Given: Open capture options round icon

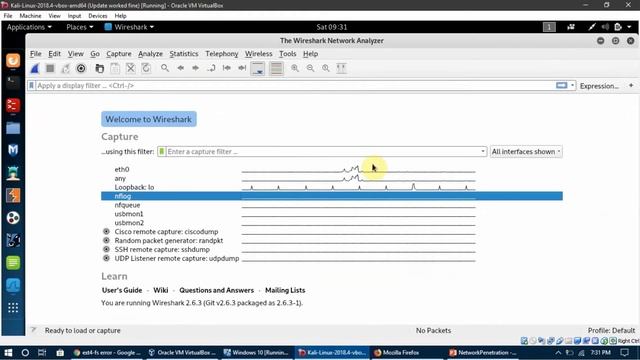Looking at the screenshot, I should 81,69.
